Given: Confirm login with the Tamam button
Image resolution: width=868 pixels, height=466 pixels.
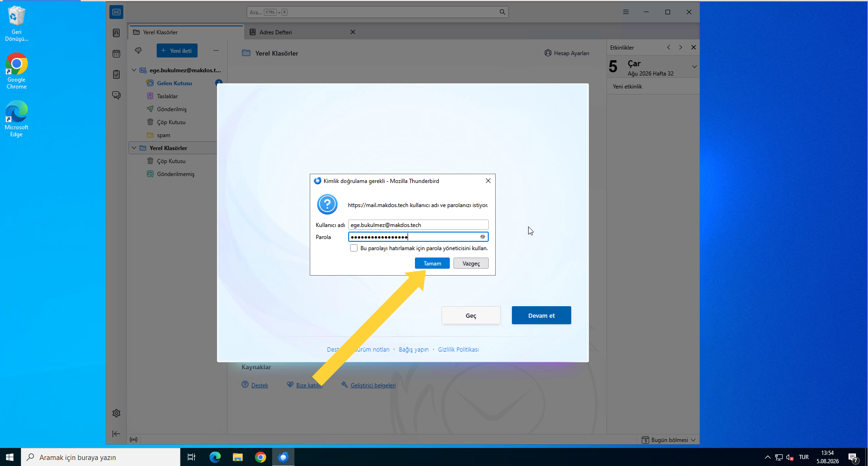Looking at the screenshot, I should (432, 264).
